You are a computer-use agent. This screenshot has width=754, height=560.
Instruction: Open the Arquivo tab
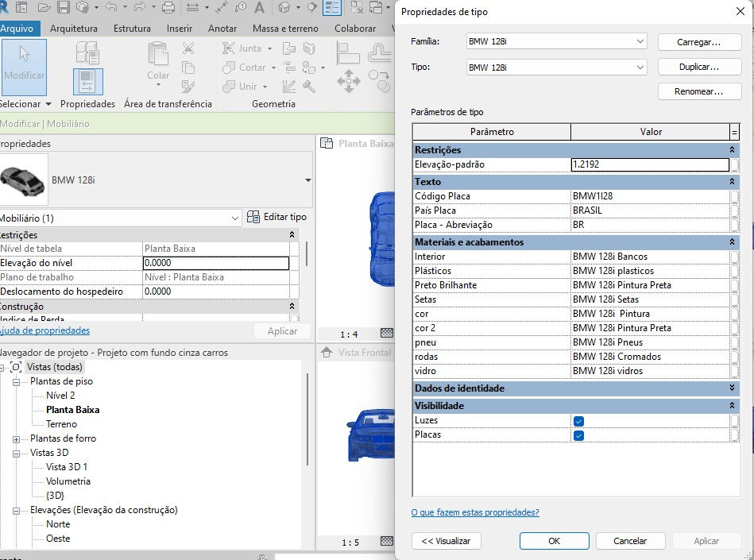18,29
